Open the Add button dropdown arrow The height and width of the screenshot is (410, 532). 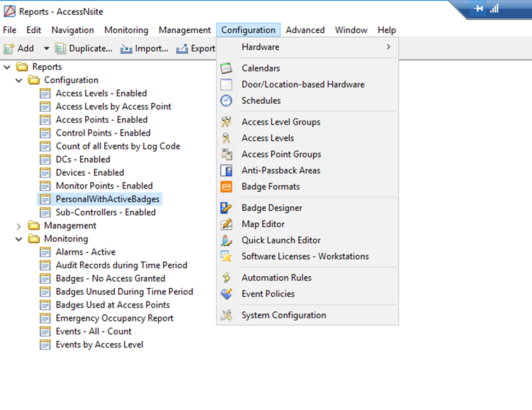pyautogui.click(x=46, y=49)
